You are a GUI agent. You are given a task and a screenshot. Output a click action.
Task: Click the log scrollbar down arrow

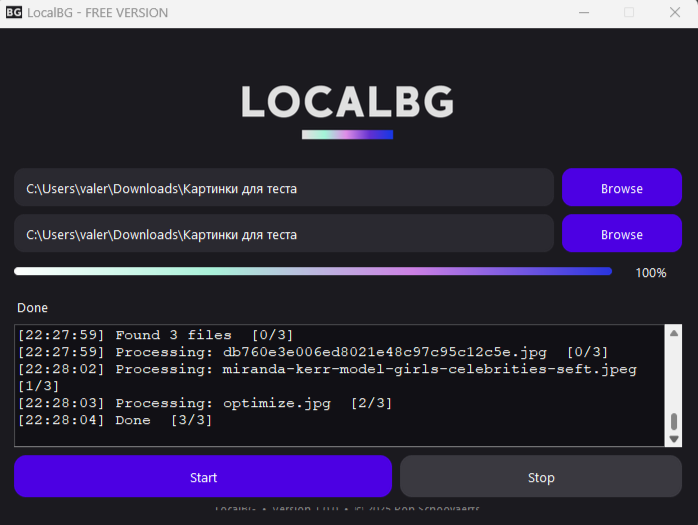(x=674, y=439)
